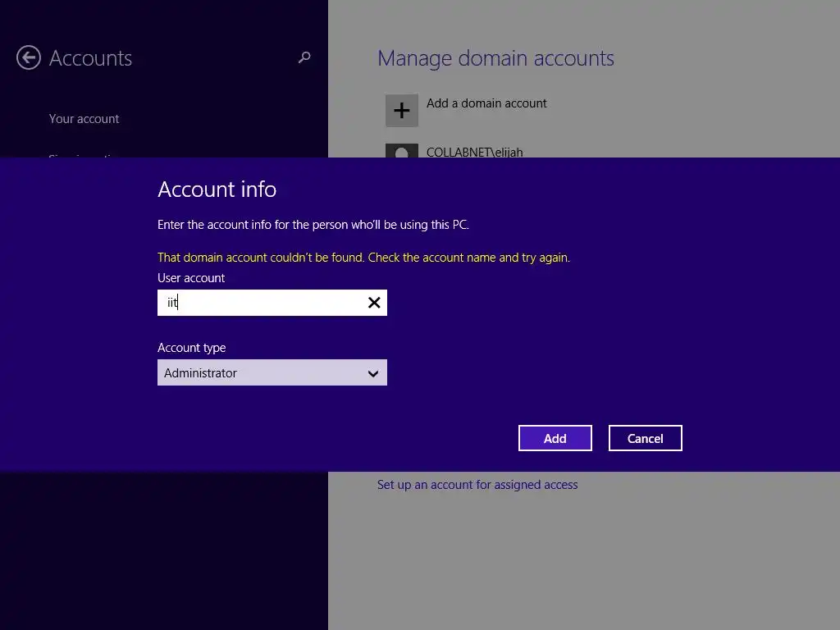Image resolution: width=840 pixels, height=630 pixels.
Task: Click in the User account text field
Action: 272,303
